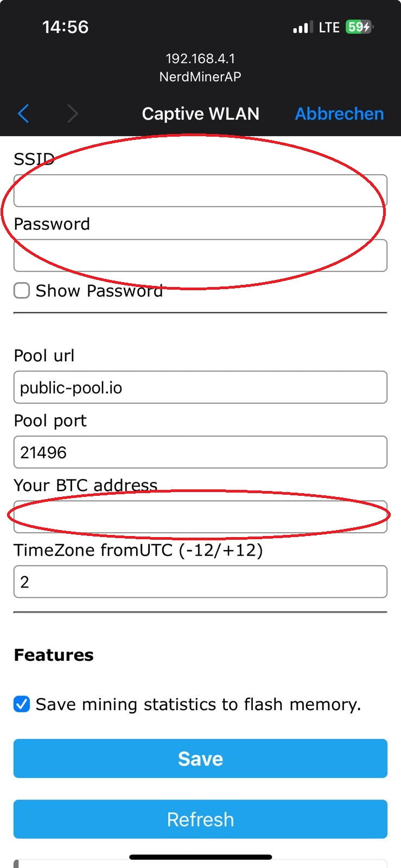The width and height of the screenshot is (401, 868).
Task: Tap the Captive WLAN page title
Action: 200,114
